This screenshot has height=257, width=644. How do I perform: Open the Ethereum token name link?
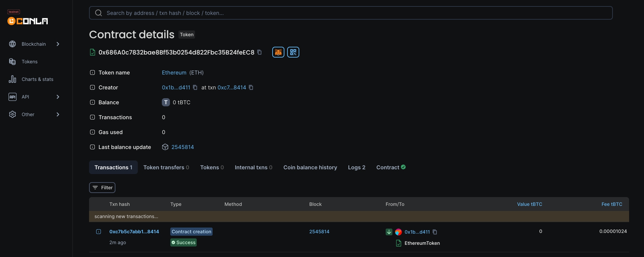point(174,72)
